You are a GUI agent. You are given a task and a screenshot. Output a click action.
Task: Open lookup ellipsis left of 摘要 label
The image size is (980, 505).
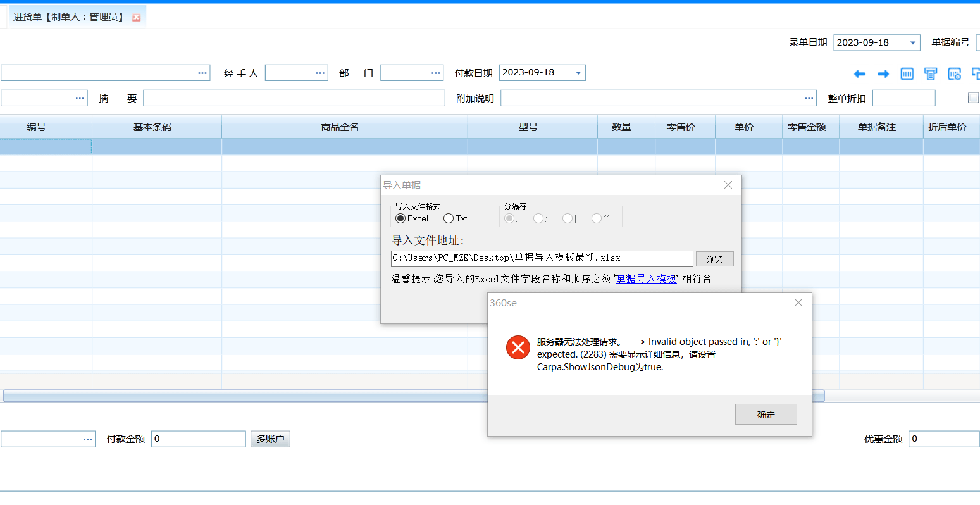(x=80, y=98)
